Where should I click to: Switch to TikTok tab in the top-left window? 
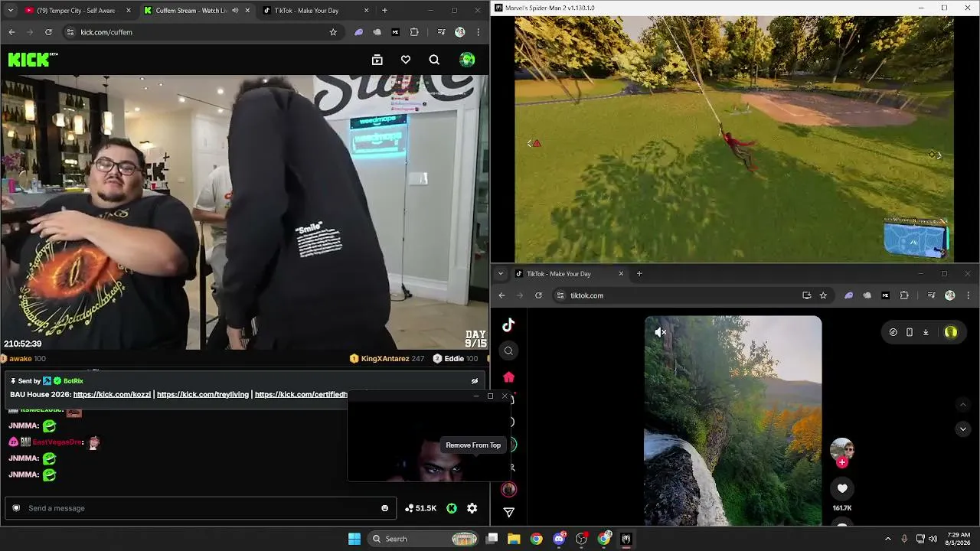315,11
